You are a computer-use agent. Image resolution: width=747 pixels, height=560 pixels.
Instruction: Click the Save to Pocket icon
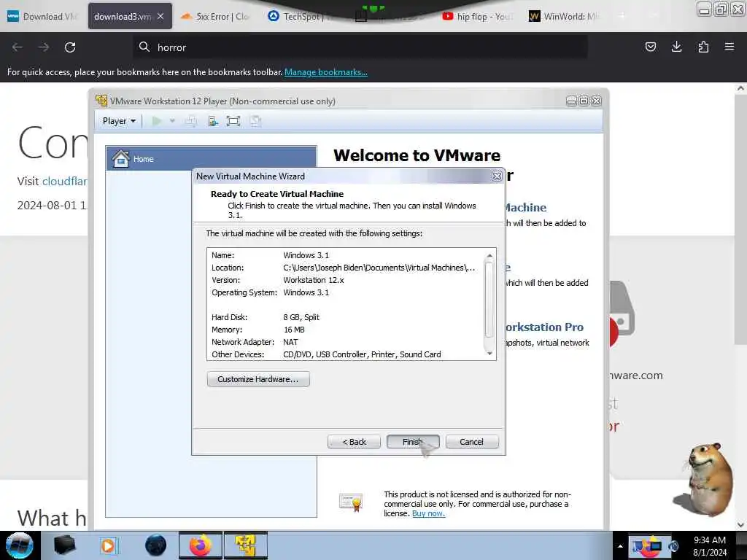point(650,47)
